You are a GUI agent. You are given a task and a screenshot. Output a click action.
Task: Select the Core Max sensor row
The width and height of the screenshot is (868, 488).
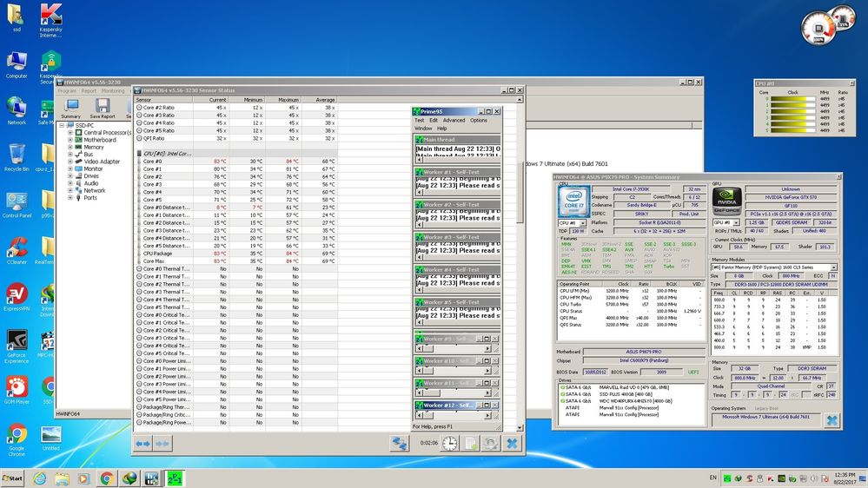coord(236,261)
